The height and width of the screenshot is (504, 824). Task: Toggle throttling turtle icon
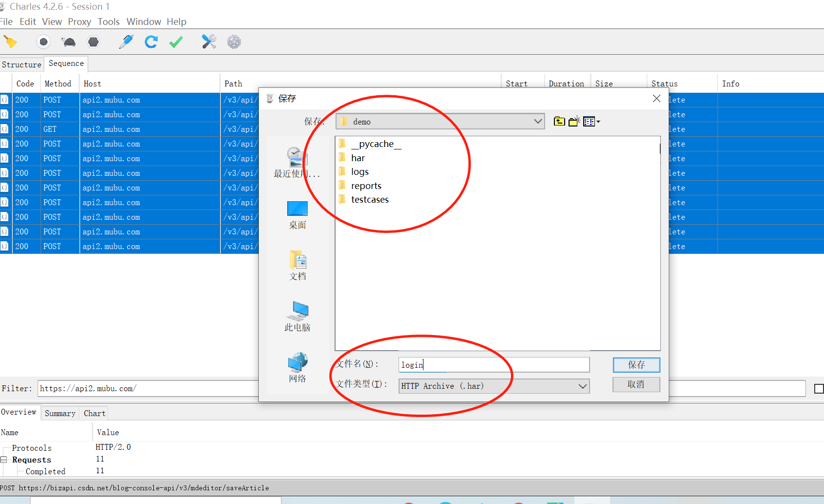[69, 42]
